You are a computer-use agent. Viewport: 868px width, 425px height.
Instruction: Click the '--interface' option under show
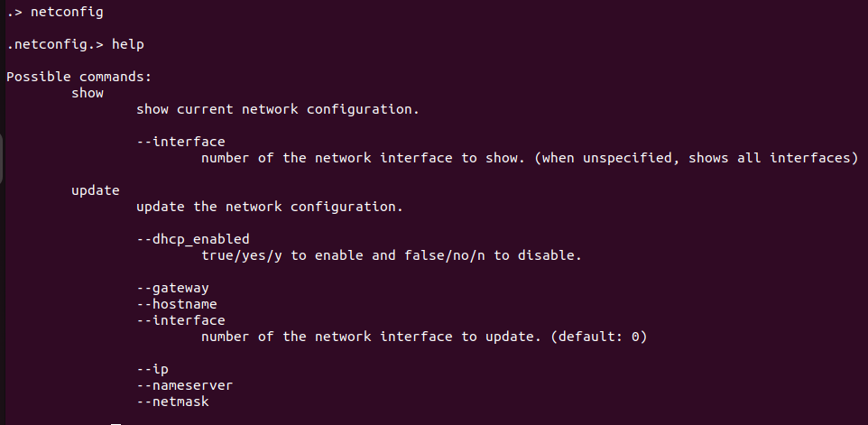tap(180, 142)
